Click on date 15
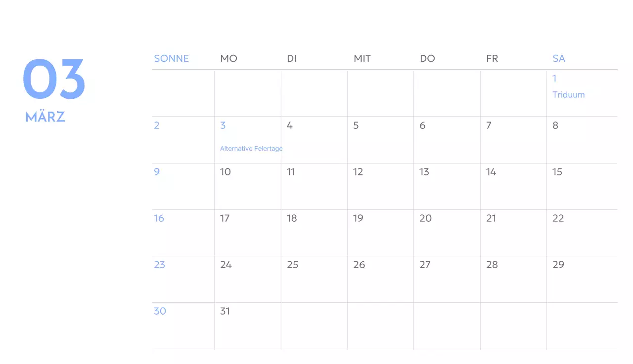 pyautogui.click(x=557, y=172)
